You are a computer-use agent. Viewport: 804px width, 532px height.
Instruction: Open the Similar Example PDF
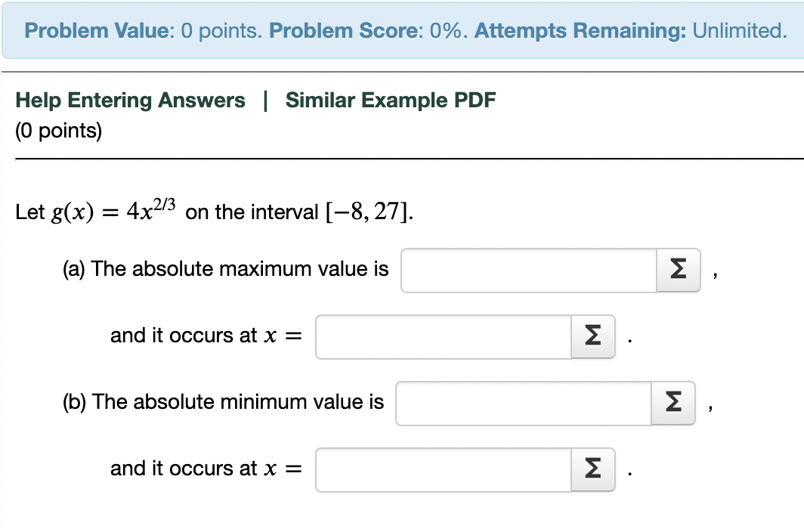click(390, 100)
